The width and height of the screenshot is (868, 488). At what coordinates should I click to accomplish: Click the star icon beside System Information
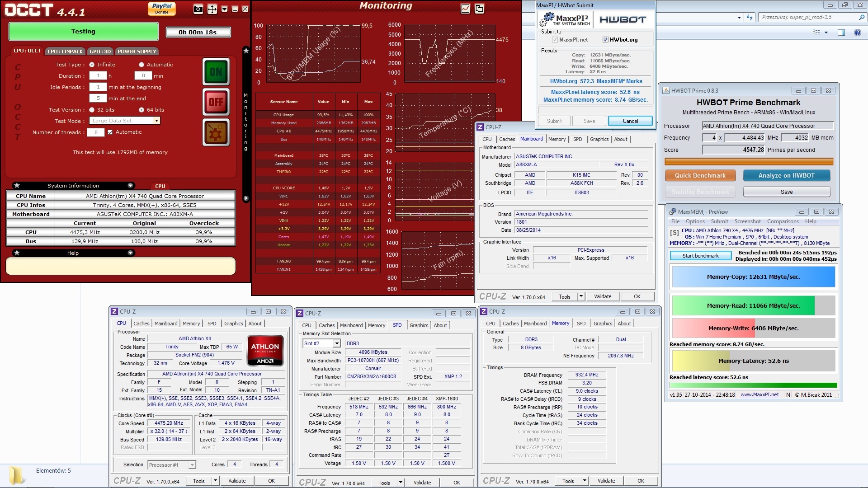pyautogui.click(x=17, y=185)
